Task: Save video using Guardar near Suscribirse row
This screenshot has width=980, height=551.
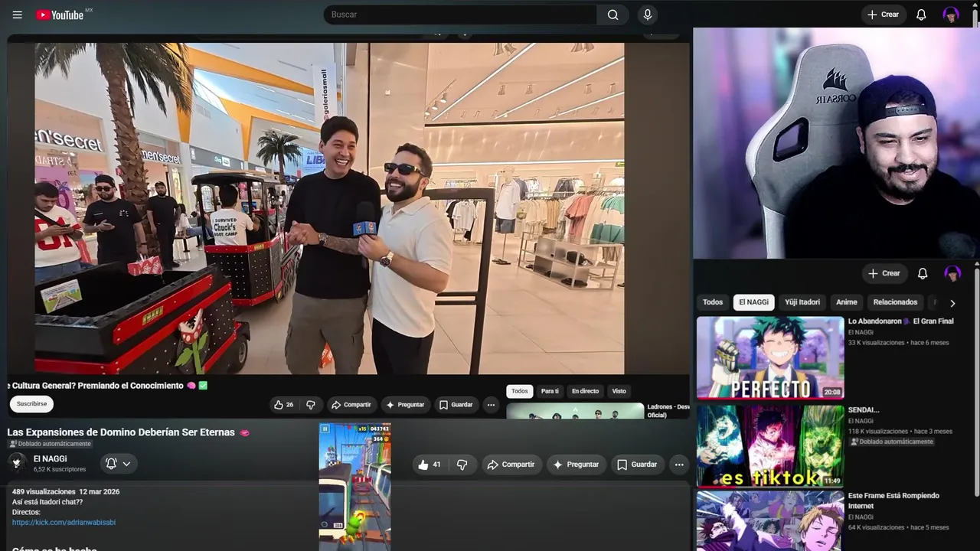Action: coord(456,405)
